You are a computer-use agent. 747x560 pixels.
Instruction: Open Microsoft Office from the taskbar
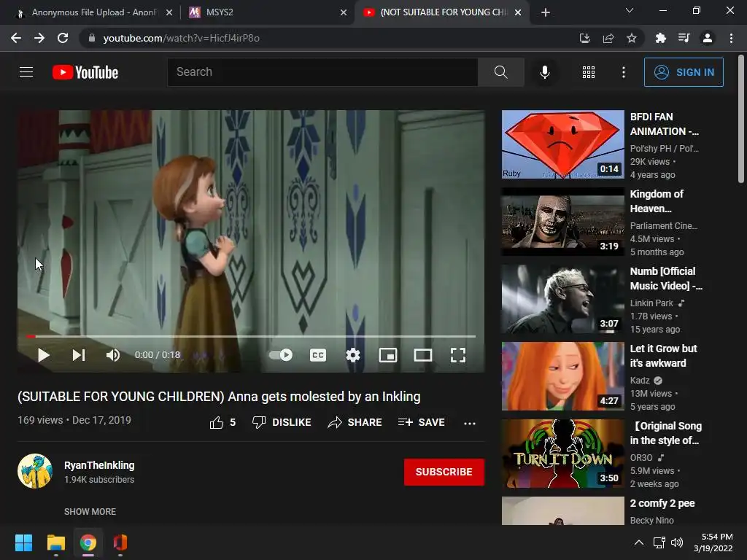[120, 542]
